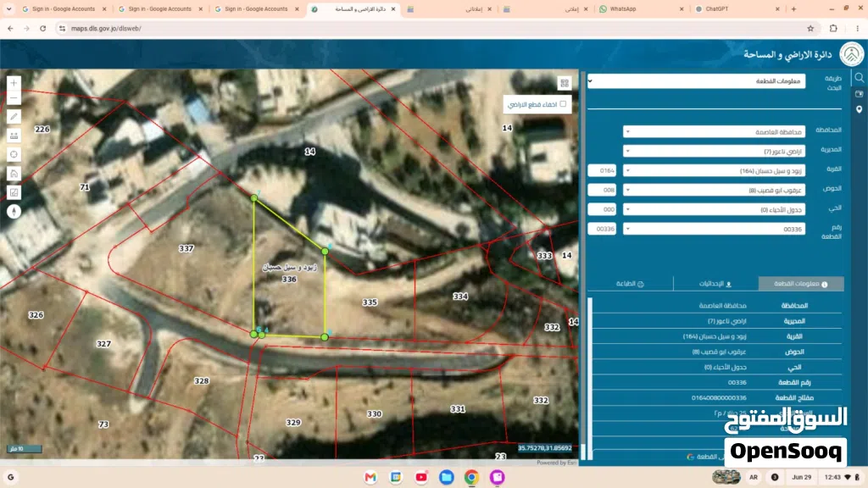
Task: Expand the governorate dropdown
Action: point(714,131)
